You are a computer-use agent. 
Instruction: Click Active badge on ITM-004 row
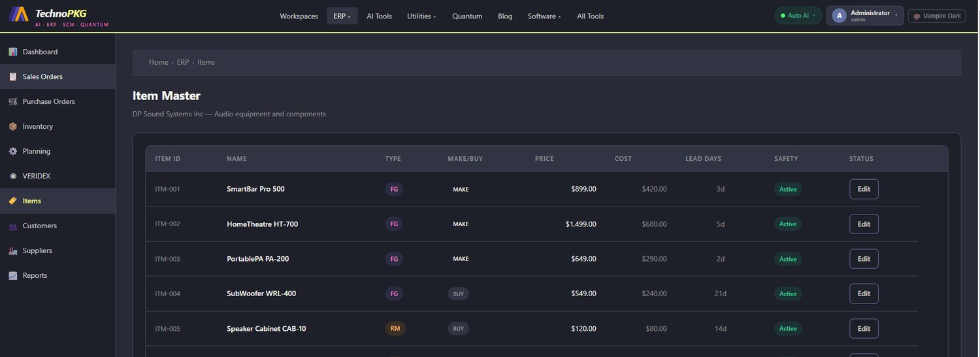(788, 294)
